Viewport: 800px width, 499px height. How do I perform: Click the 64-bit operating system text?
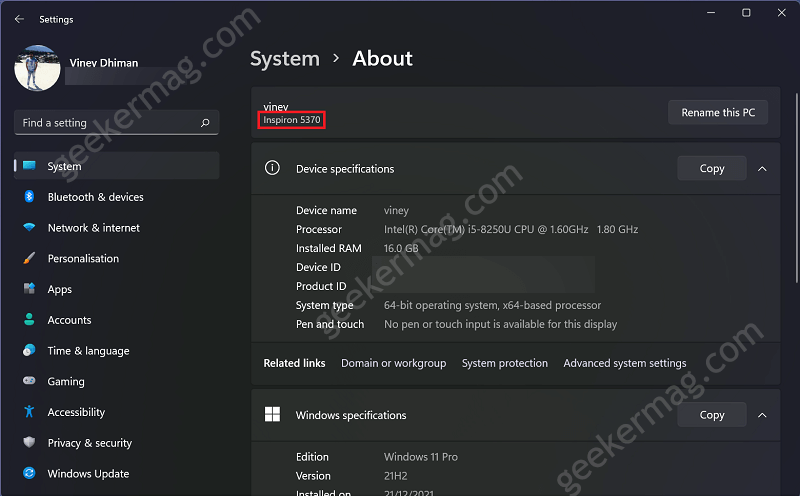[492, 306]
